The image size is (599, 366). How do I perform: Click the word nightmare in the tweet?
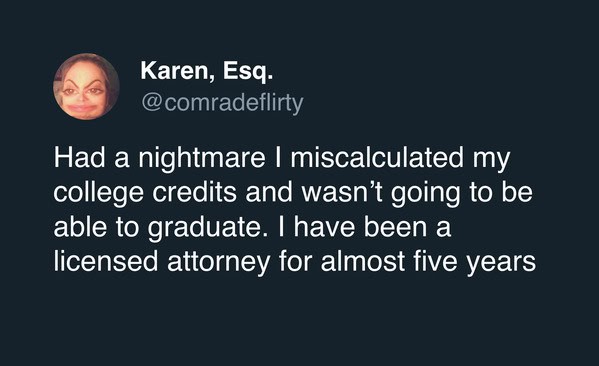pos(202,159)
